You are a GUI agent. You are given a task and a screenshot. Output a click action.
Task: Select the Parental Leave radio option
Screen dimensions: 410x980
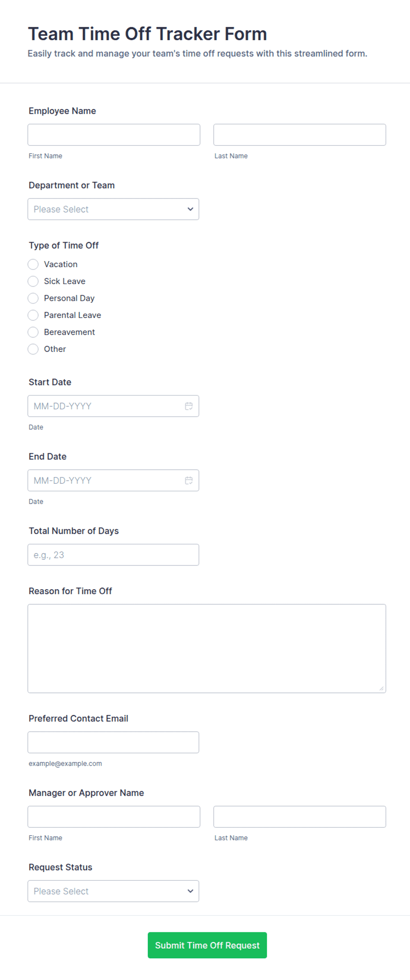pos(33,315)
